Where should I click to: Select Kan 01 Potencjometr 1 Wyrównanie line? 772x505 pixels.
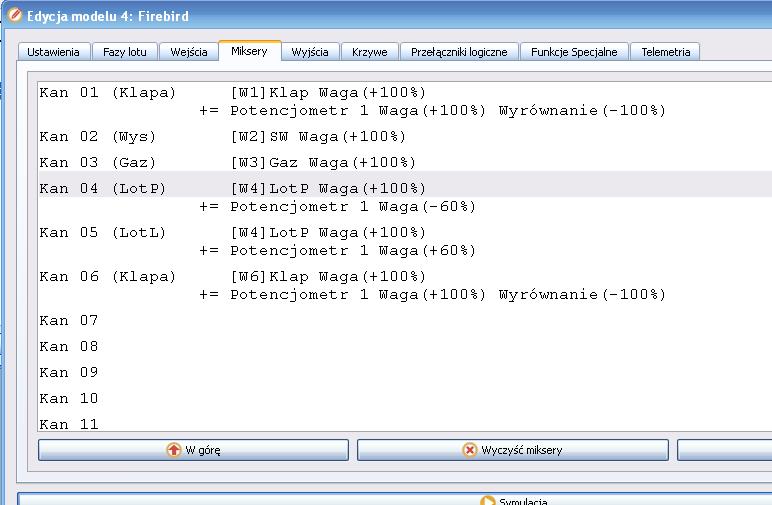pos(405,110)
